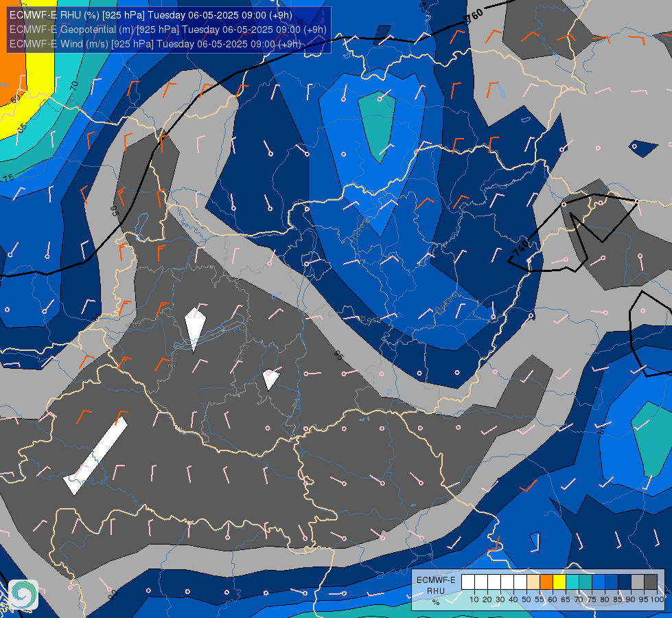
Task: Pick the navy 85–90 legend swatch
Action: coord(625,582)
